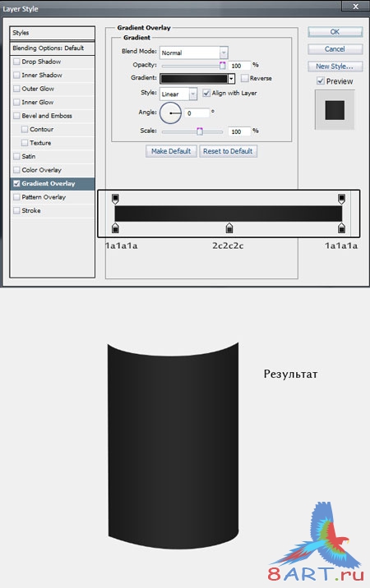The width and height of the screenshot is (370, 588).
Task: Click the preview thumbnail square
Action: pyautogui.click(x=335, y=110)
